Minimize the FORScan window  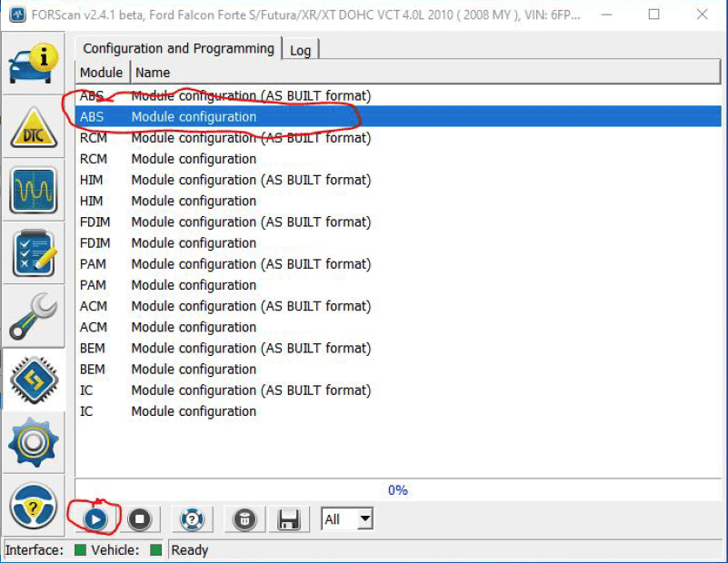tap(606, 15)
